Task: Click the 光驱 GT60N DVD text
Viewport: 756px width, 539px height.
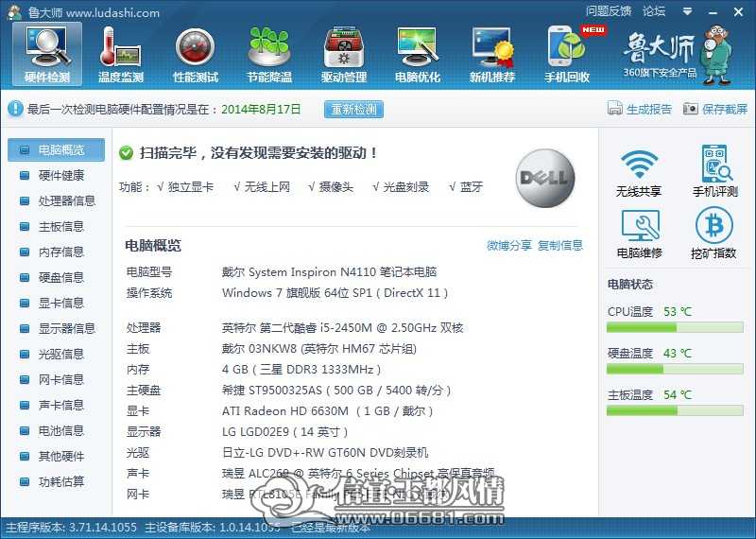Action: coord(325,453)
